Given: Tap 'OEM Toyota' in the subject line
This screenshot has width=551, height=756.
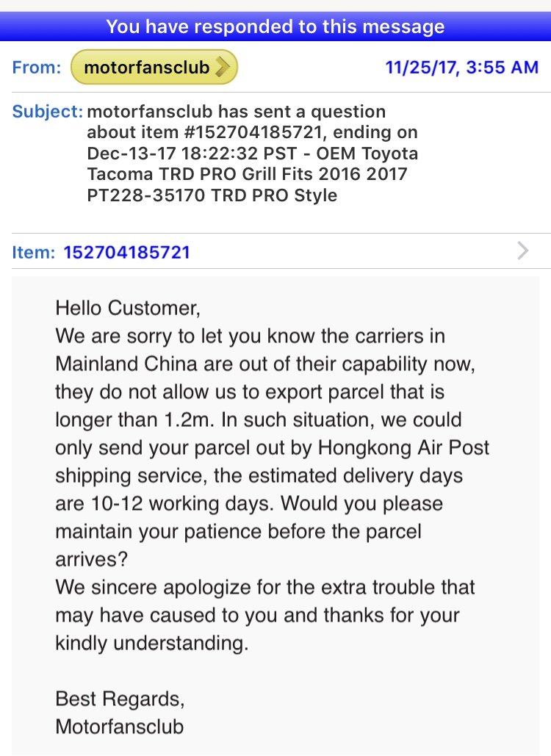Looking at the screenshot, I should [367, 154].
